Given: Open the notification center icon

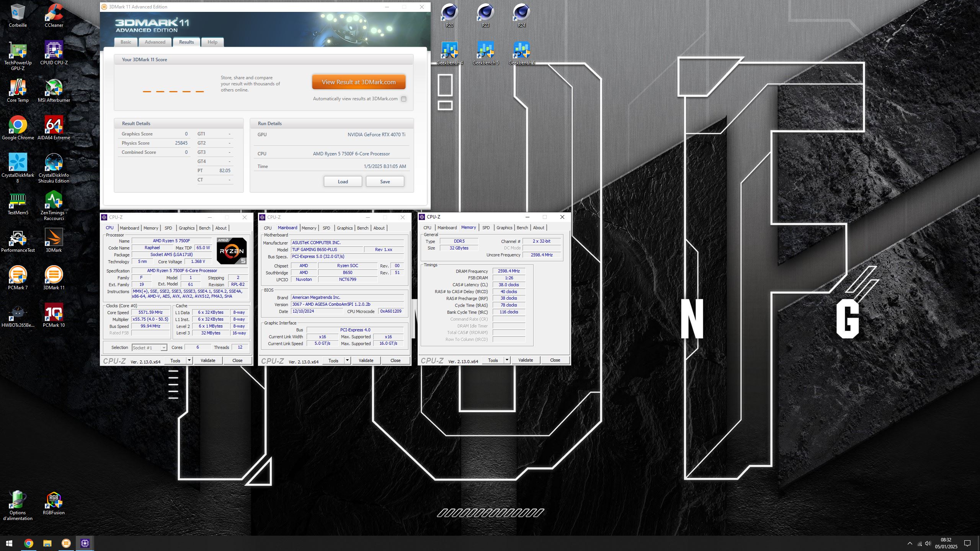Looking at the screenshot, I should tap(967, 543).
